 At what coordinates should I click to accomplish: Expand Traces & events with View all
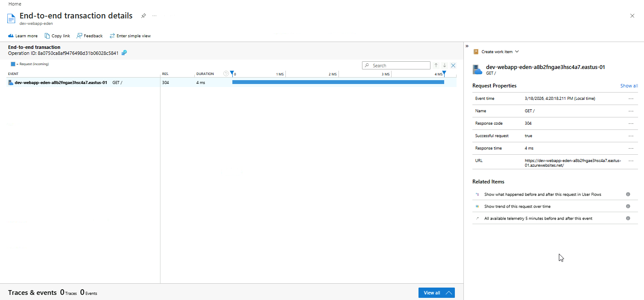pos(436,293)
